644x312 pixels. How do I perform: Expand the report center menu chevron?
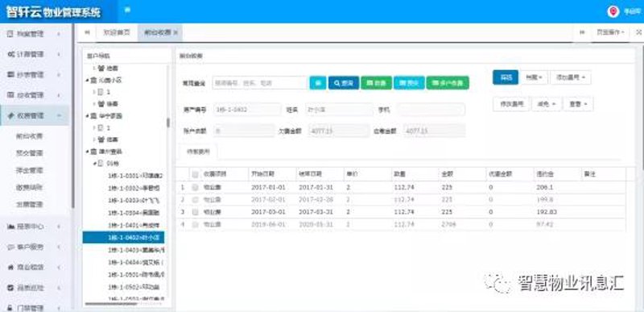[59, 227]
